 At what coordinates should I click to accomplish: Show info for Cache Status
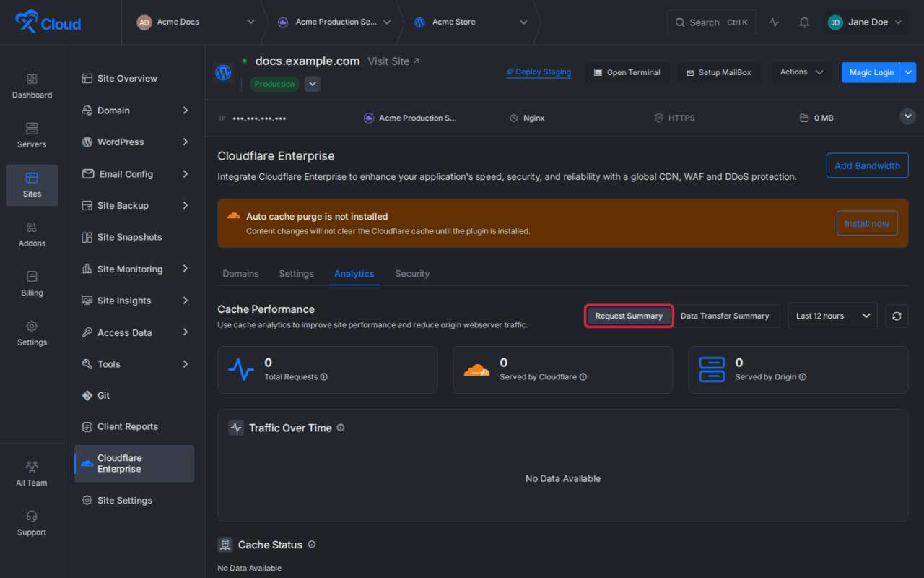312,545
